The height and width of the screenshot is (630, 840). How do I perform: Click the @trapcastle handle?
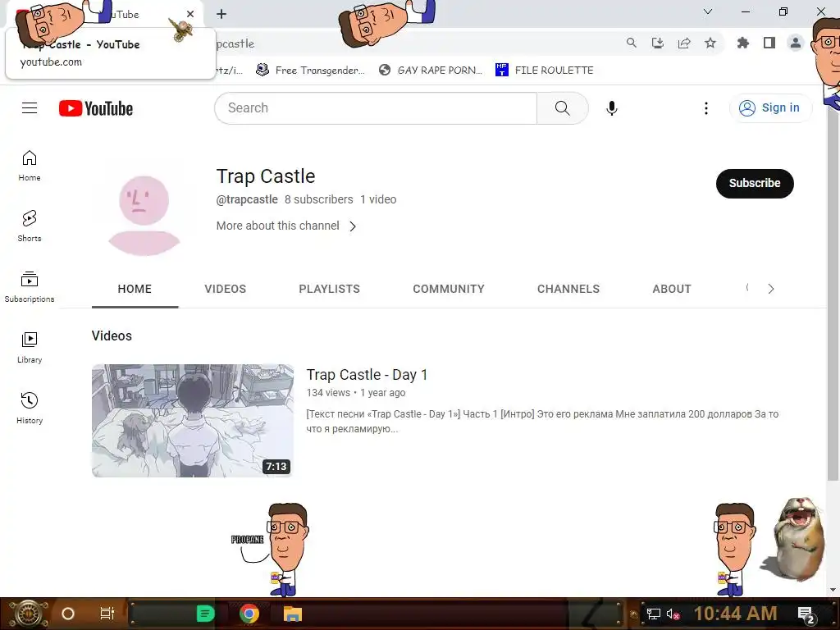pyautogui.click(x=247, y=199)
